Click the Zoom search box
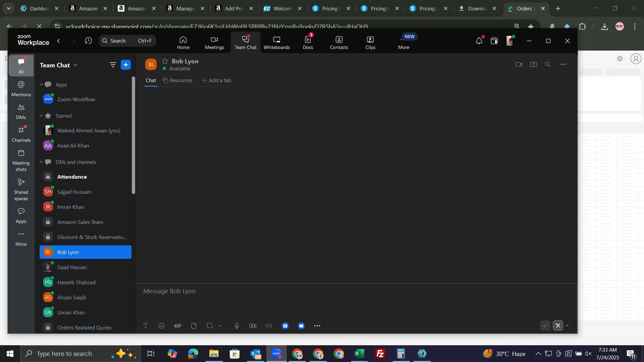The width and height of the screenshot is (644, 362). click(127, 41)
